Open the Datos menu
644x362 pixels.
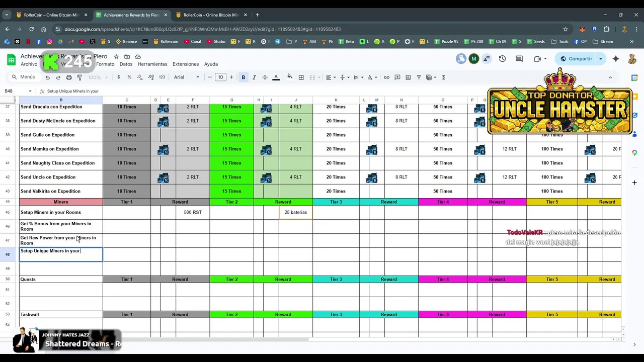pos(126,64)
